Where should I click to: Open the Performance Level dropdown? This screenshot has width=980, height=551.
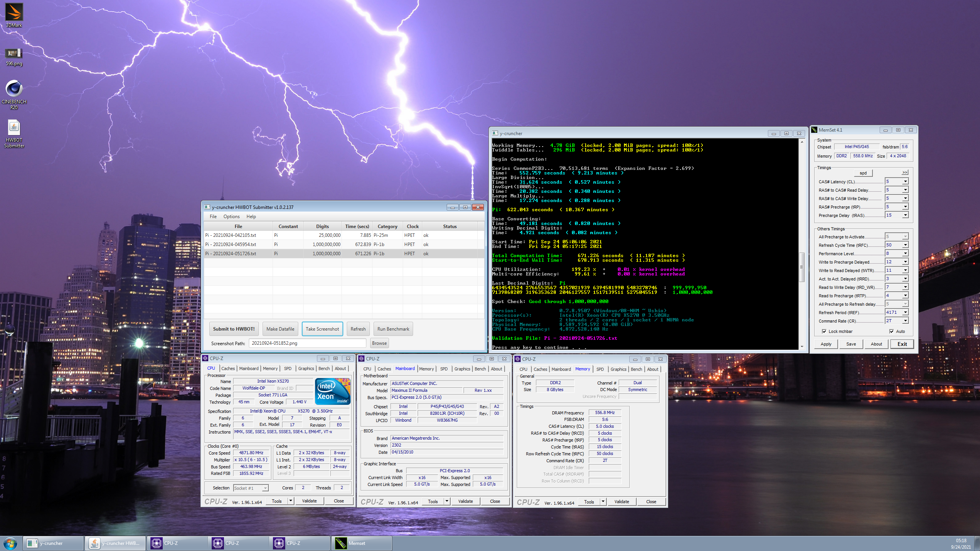pos(905,254)
